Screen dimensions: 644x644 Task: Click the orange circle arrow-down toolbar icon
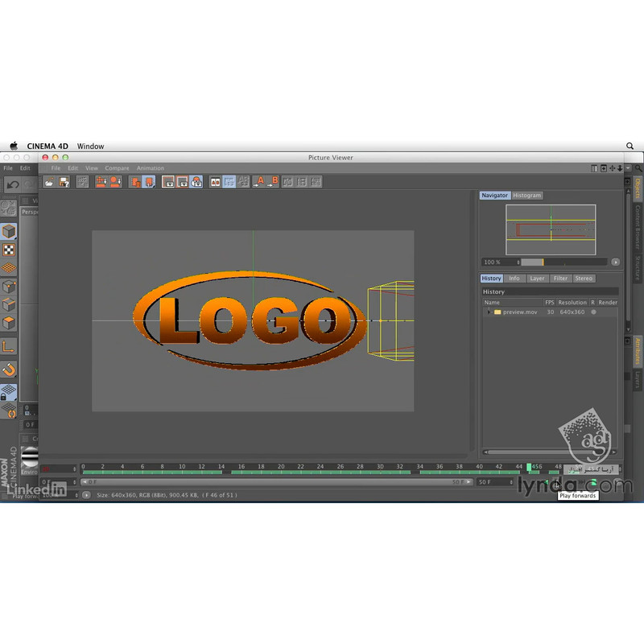115,182
